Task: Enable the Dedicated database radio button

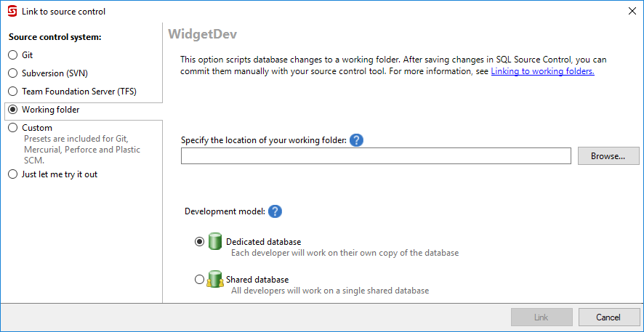Action: [x=200, y=242]
